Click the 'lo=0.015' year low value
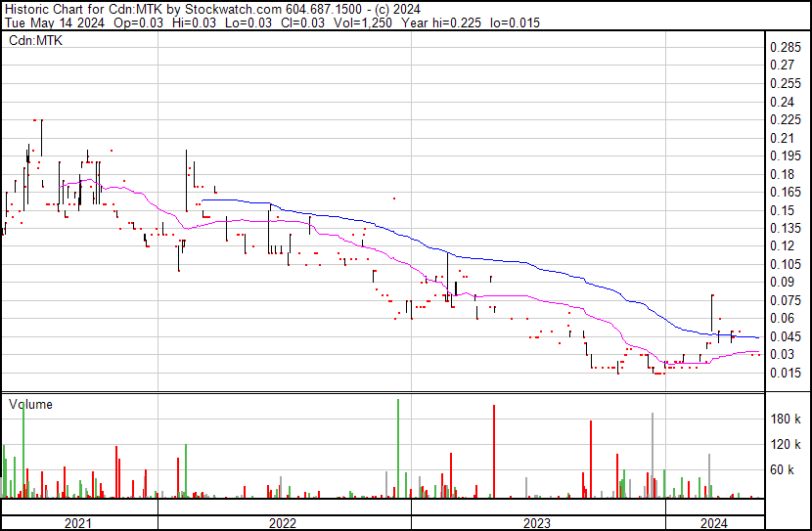 (x=515, y=22)
